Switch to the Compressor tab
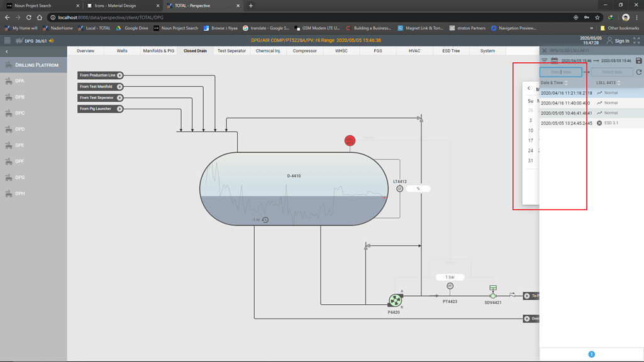Image resolution: width=644 pixels, height=362 pixels. click(304, 51)
